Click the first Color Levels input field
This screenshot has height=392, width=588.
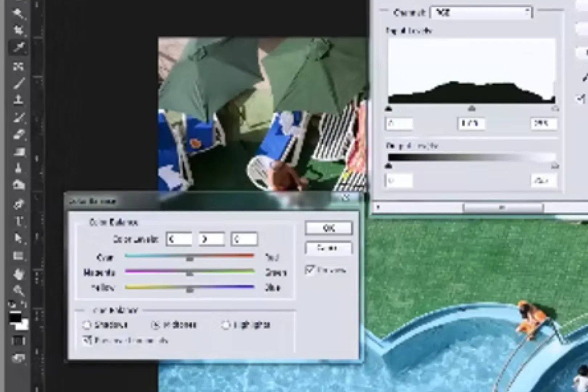179,239
